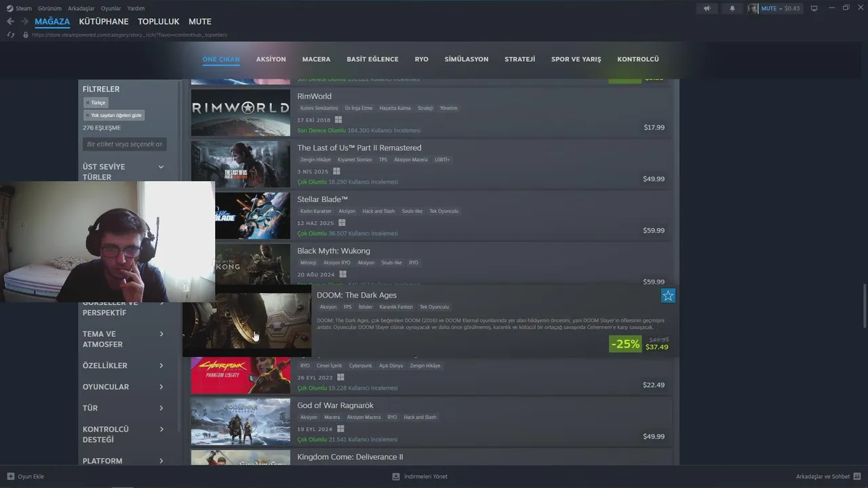Viewport: 868px width, 488px height.
Task: Select RYO category tab
Action: click(x=421, y=59)
